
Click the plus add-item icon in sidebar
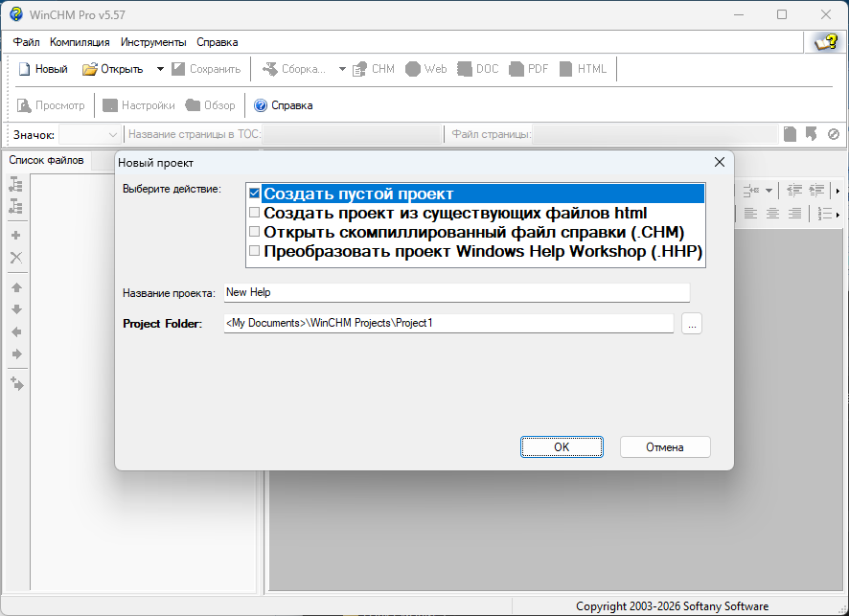[x=16, y=236]
